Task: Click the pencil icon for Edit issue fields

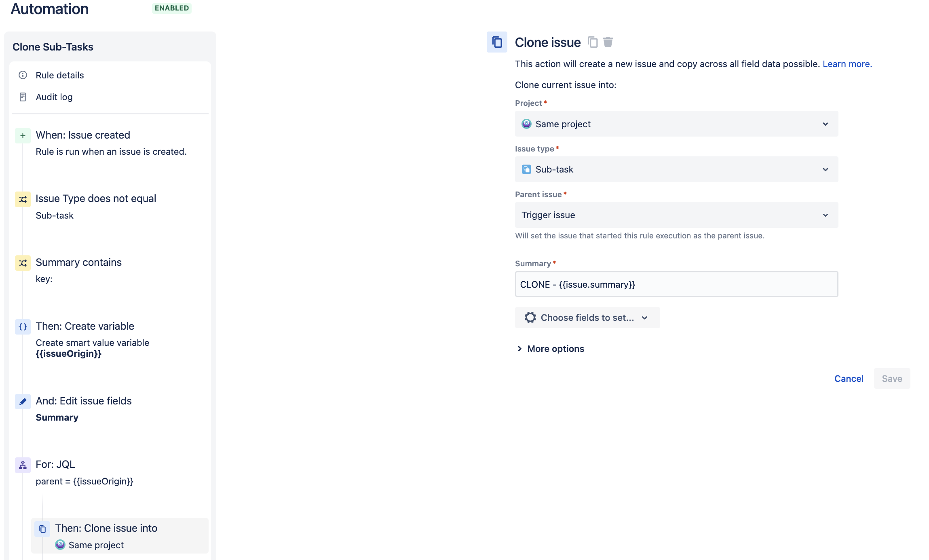Action: 23,401
